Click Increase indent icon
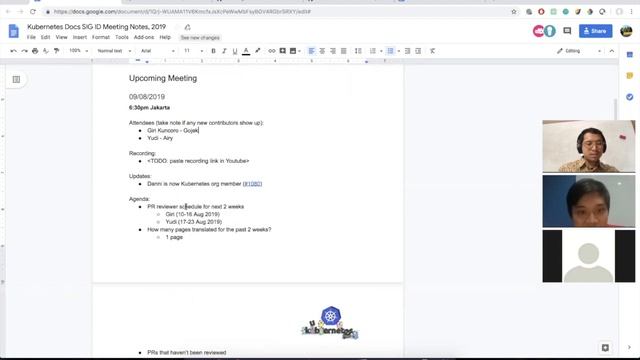Image resolution: width=640 pixels, height=360 pixels. [x=418, y=51]
